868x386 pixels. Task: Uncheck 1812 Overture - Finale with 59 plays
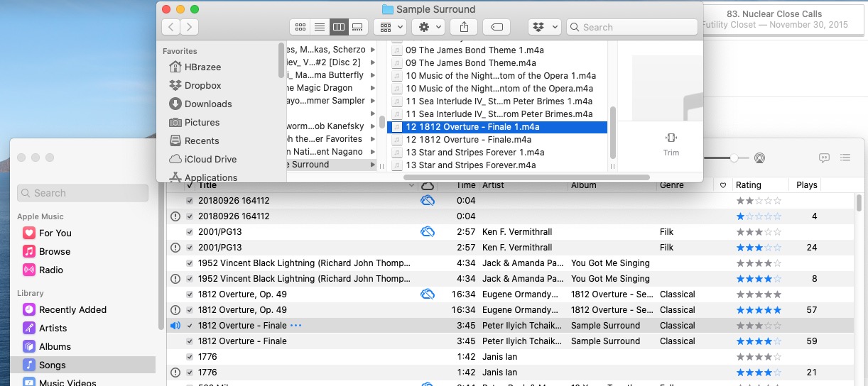(190, 341)
